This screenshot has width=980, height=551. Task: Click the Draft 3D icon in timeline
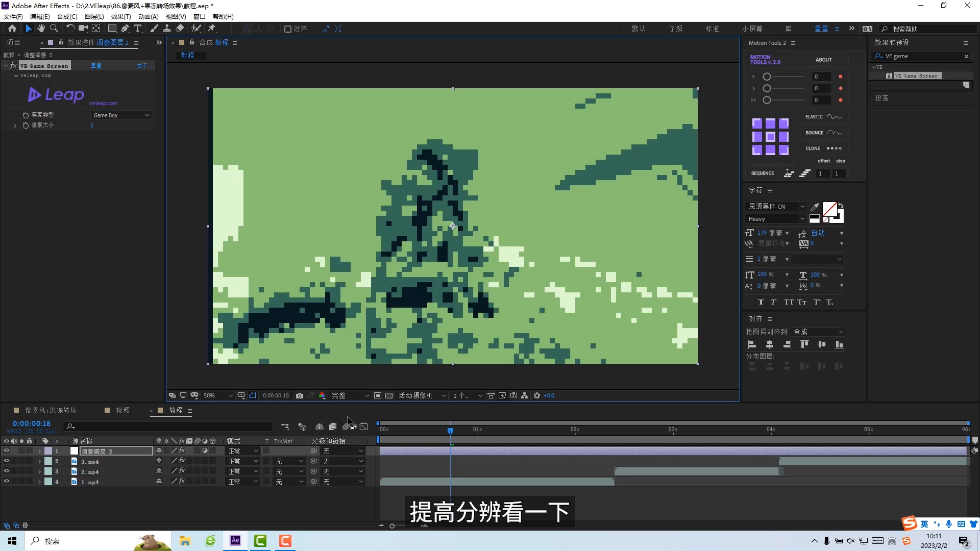pos(302,427)
